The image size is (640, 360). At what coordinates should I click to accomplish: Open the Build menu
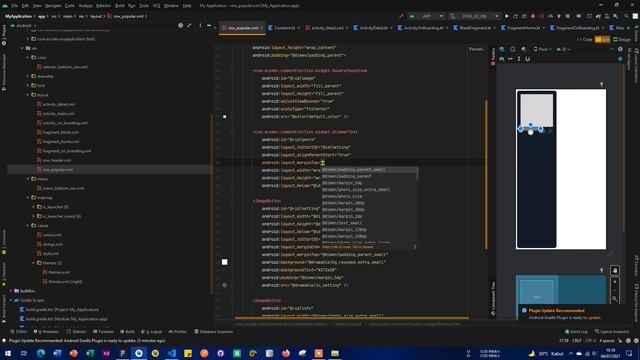click(x=120, y=6)
